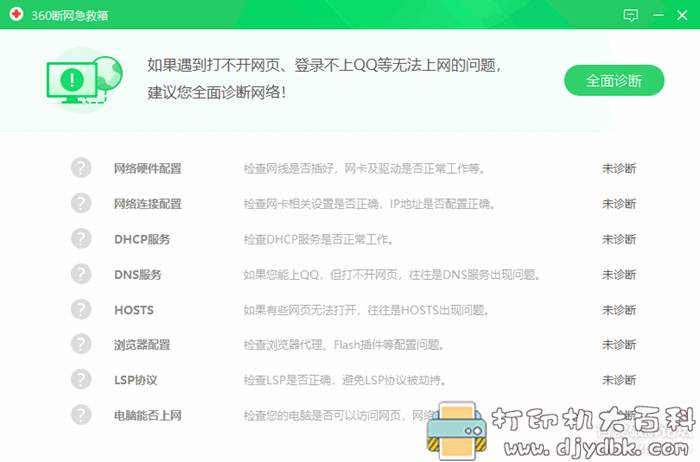
Task: Click question mark icon beside 网络硬件配置
Action: (x=81, y=168)
